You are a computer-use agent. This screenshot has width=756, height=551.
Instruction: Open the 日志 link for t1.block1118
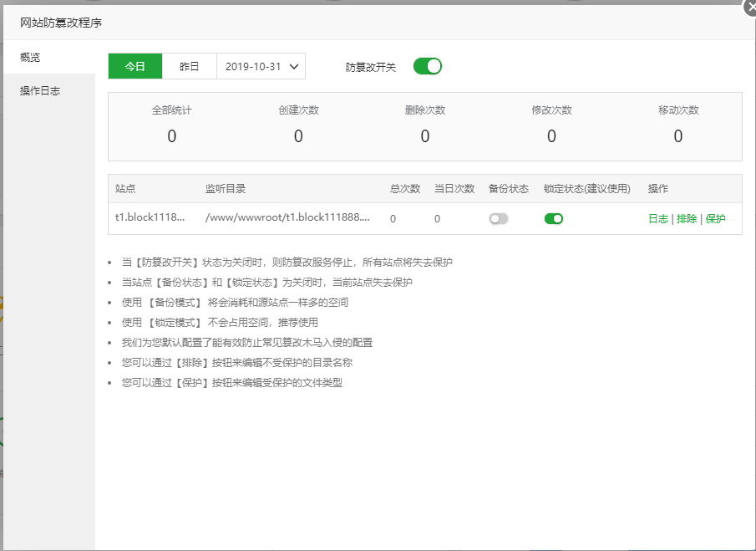[657, 218]
